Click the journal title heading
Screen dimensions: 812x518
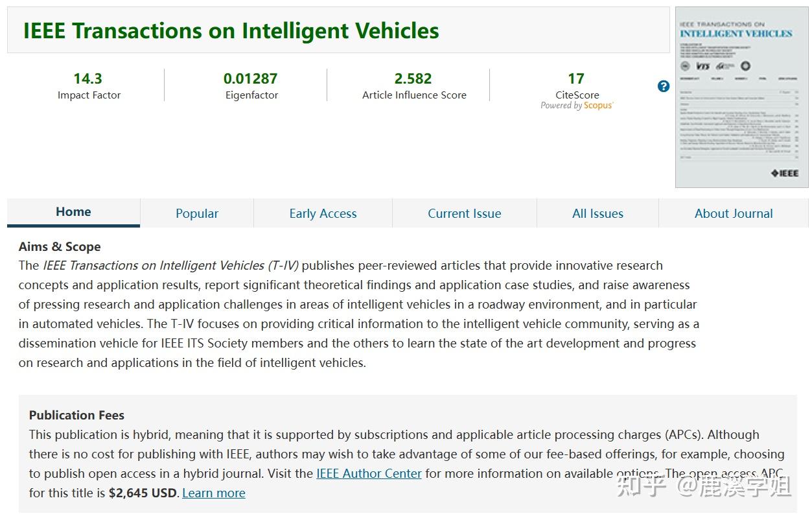click(231, 30)
